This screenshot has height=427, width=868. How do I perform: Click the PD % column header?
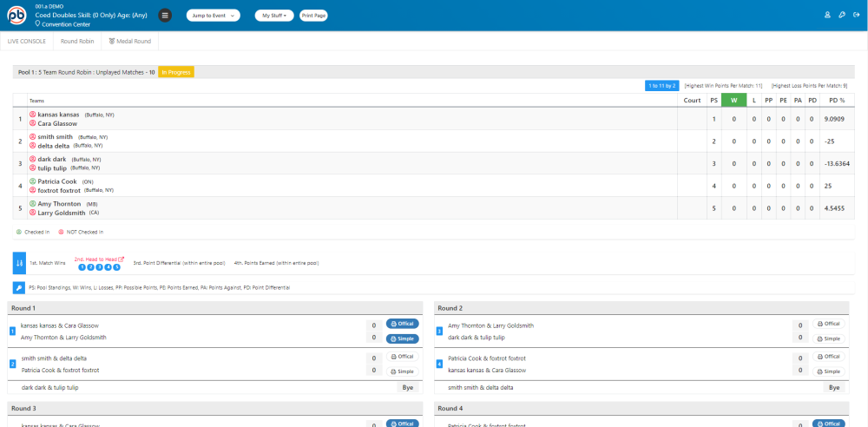pos(837,101)
